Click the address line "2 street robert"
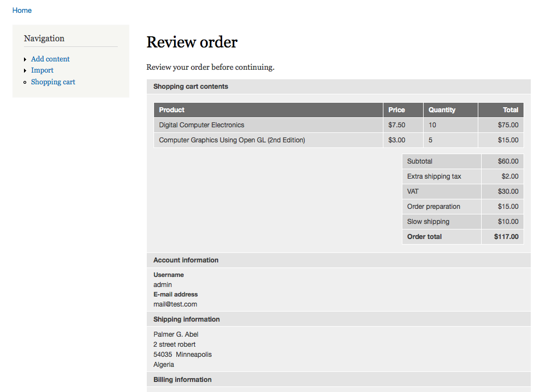Screen dimensions: 552x392 coord(174,345)
